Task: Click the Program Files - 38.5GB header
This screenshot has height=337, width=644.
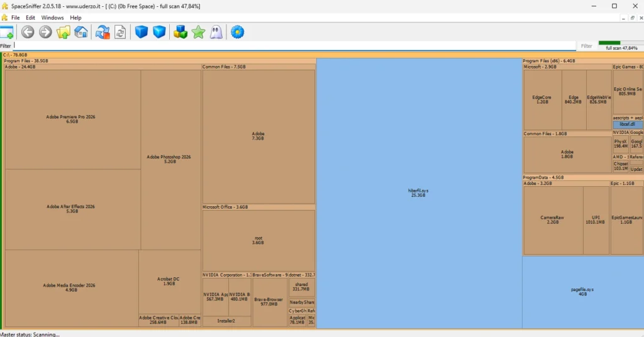Action: pos(160,61)
